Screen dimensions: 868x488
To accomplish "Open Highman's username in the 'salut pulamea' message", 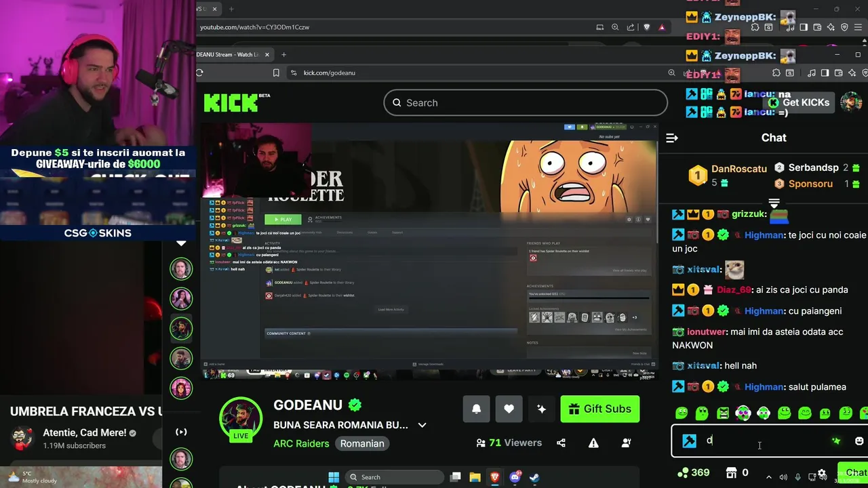I will click(764, 387).
